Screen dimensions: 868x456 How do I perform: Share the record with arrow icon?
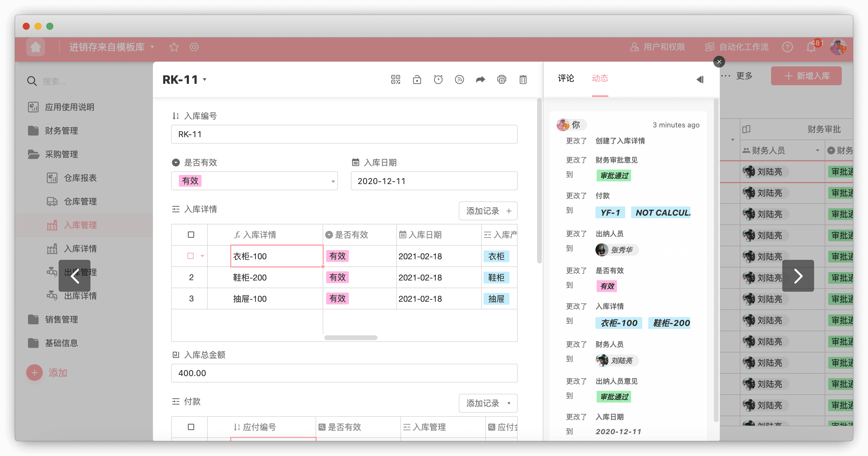(x=481, y=80)
